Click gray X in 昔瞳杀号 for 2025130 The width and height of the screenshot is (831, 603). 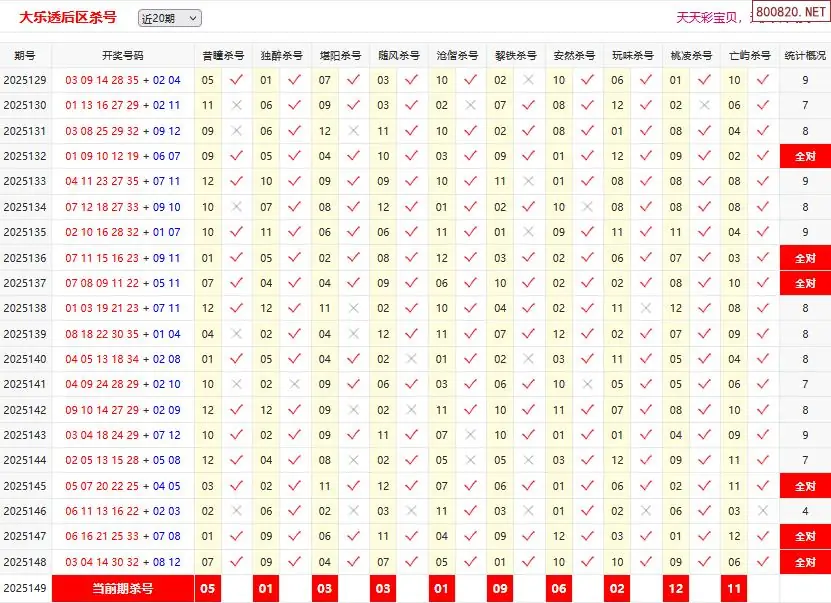pos(236,105)
